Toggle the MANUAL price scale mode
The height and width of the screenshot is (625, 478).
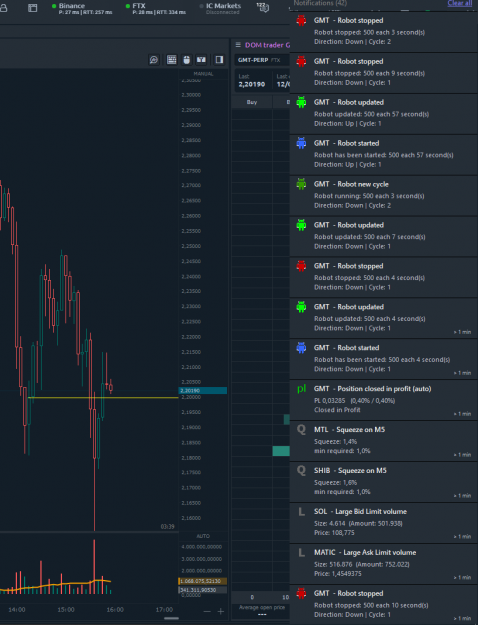pyautogui.click(x=203, y=74)
